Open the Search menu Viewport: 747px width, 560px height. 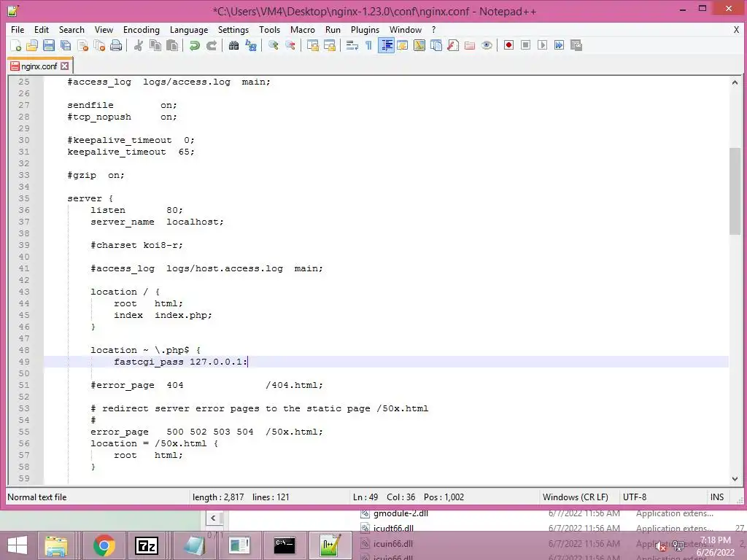[71, 29]
